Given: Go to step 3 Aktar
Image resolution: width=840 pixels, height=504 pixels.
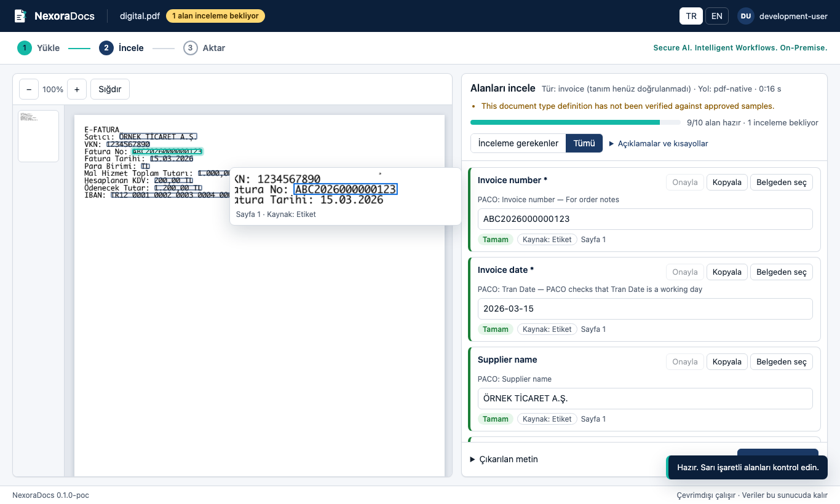Looking at the screenshot, I should (x=204, y=48).
